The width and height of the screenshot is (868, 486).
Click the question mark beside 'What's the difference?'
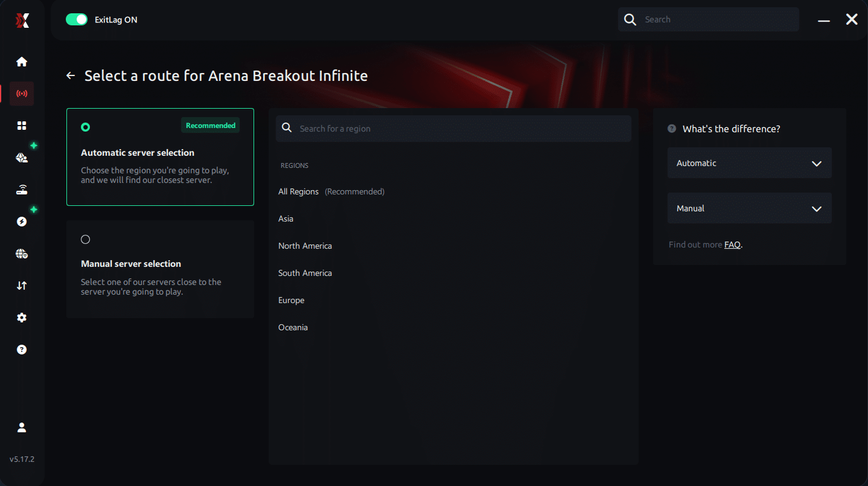(x=672, y=129)
